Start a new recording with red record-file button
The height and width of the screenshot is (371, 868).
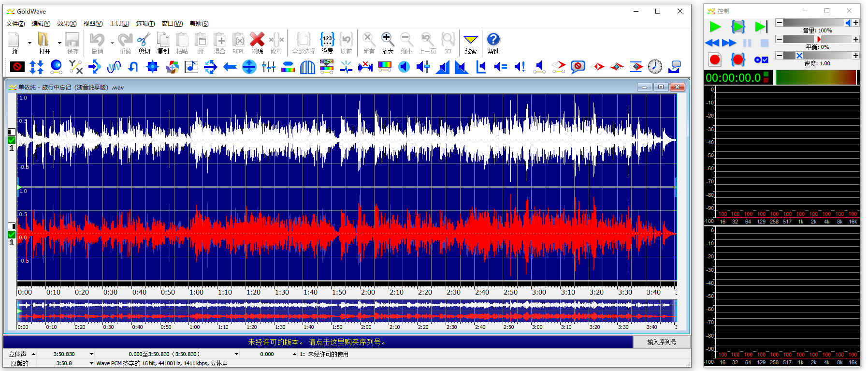(x=715, y=59)
